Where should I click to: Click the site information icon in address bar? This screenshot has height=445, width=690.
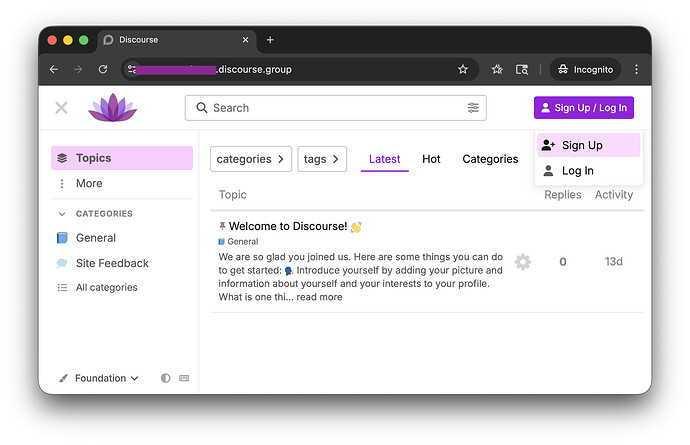click(132, 69)
